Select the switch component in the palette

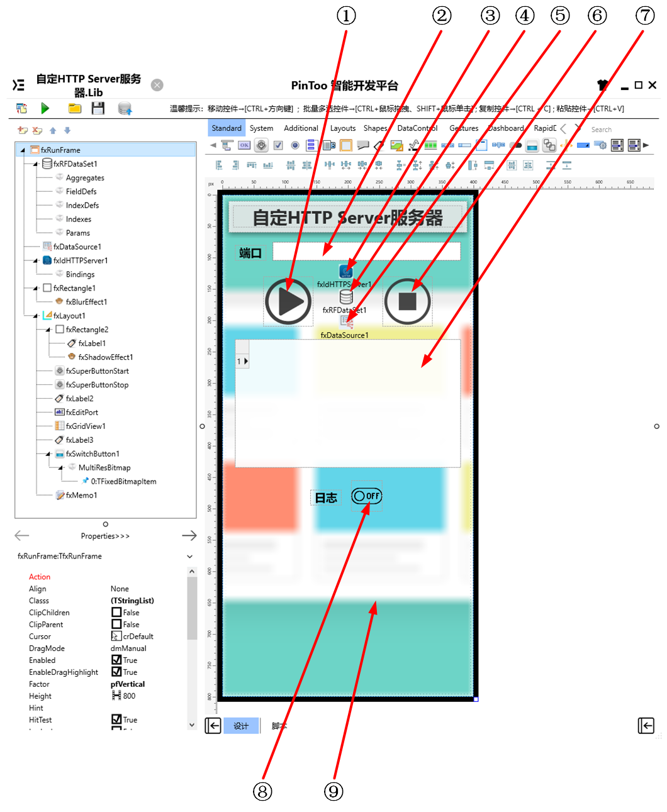coord(515,145)
